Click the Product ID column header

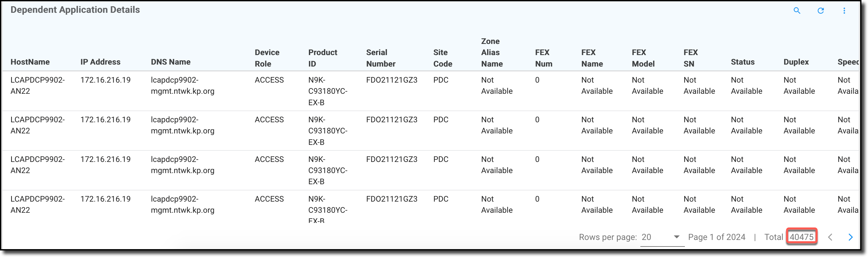click(322, 58)
